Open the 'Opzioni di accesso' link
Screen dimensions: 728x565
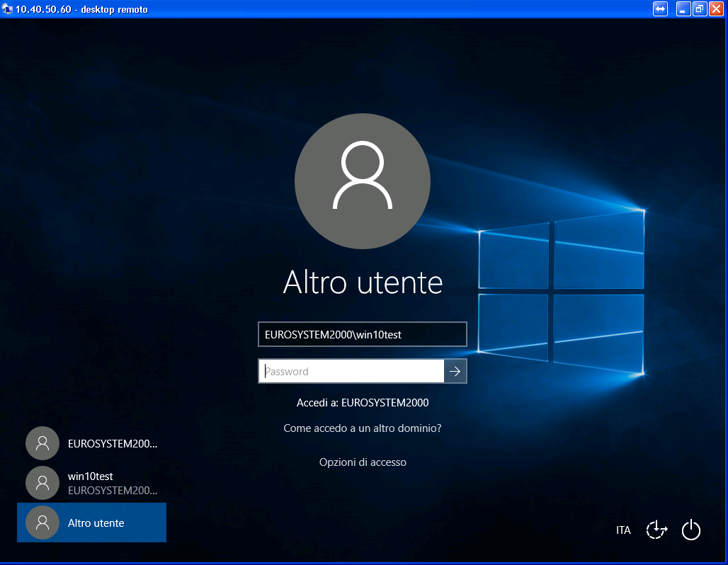click(363, 462)
